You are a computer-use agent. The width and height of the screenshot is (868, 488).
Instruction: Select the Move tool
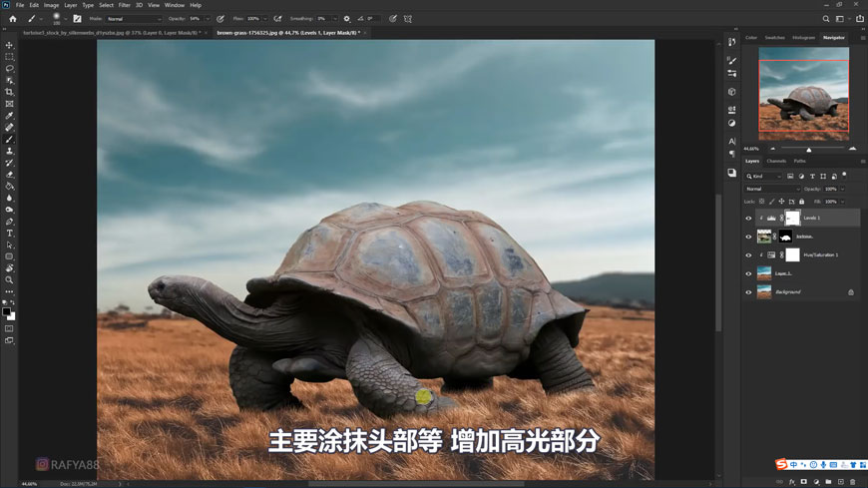coord(10,45)
